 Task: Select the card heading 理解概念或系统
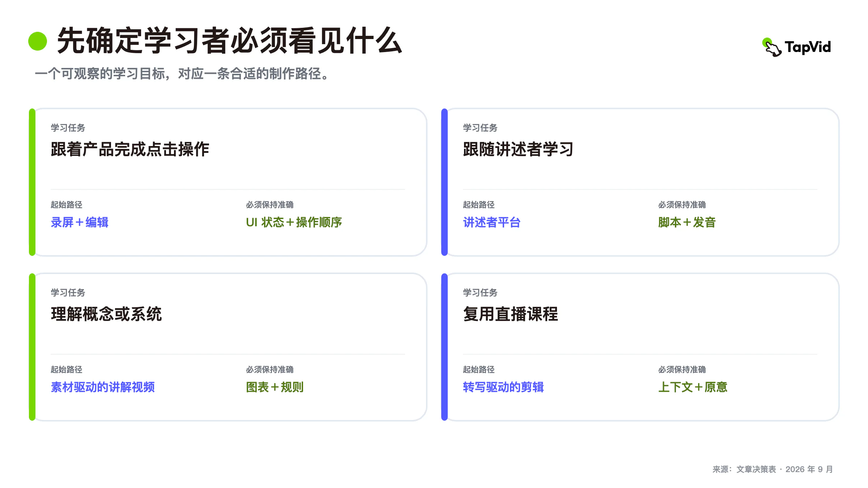(x=106, y=314)
